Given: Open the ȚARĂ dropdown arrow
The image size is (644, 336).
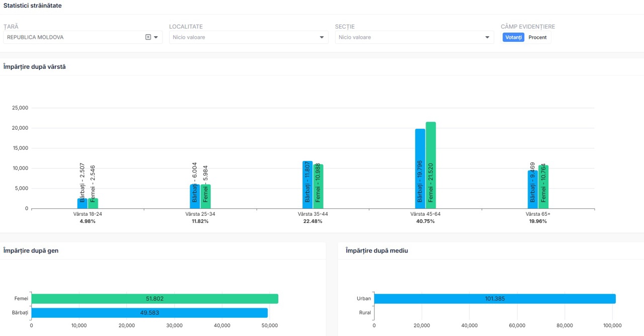Looking at the screenshot, I should 156,37.
